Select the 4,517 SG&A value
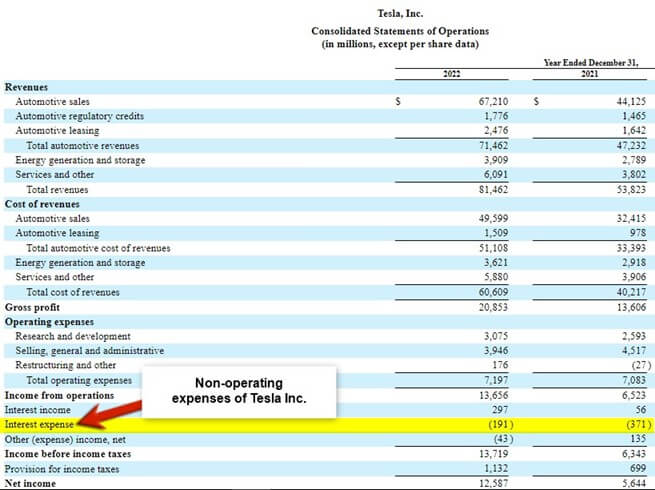655x490 pixels. (634, 351)
